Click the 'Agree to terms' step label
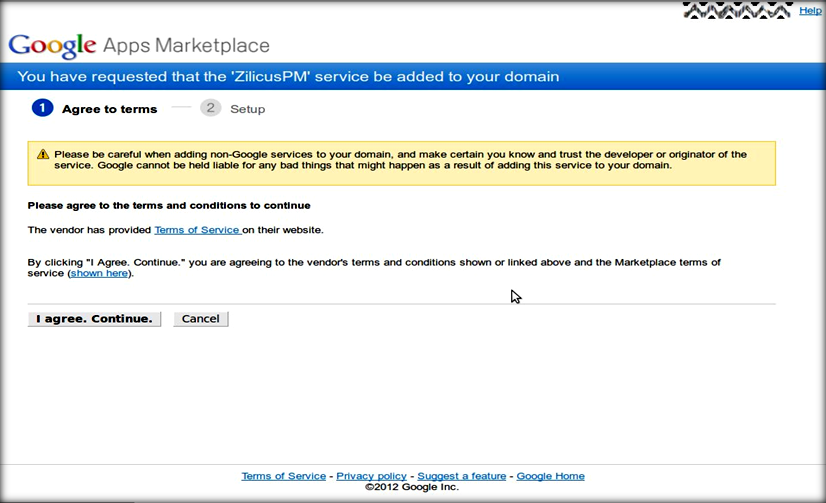The image size is (826, 503). pos(109,109)
